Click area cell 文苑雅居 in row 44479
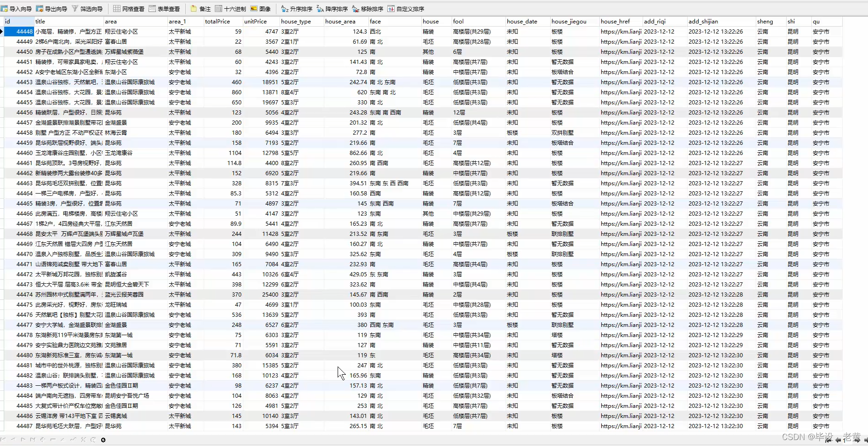The image size is (868, 446). click(136, 345)
